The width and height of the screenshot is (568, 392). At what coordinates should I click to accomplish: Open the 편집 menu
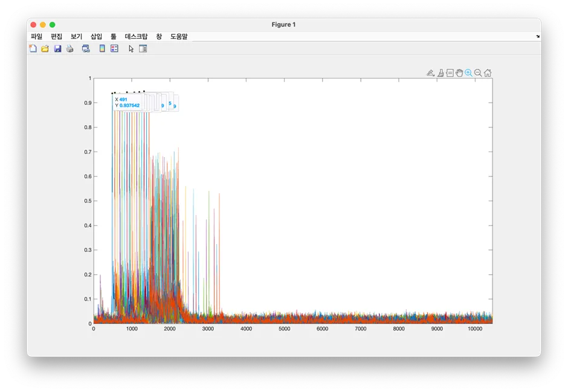pyautogui.click(x=57, y=36)
